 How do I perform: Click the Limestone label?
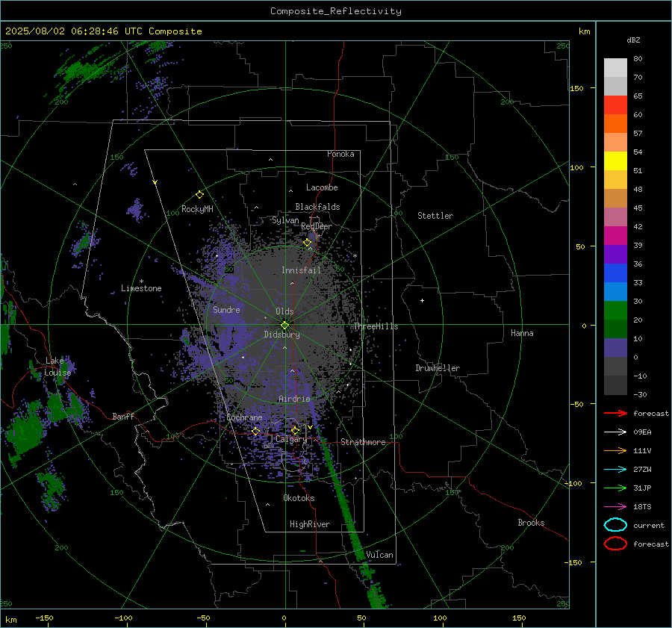pyautogui.click(x=141, y=288)
